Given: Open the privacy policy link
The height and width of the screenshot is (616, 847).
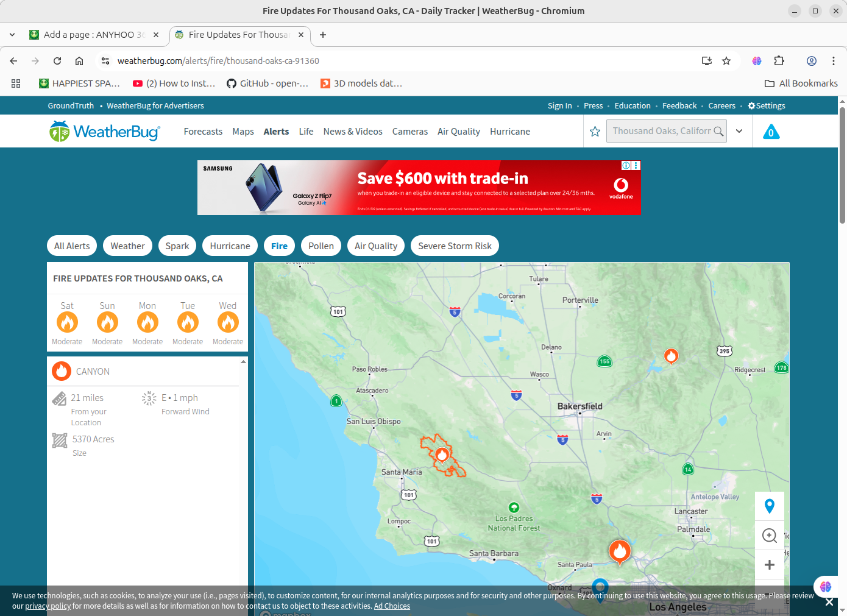Looking at the screenshot, I should [48, 606].
